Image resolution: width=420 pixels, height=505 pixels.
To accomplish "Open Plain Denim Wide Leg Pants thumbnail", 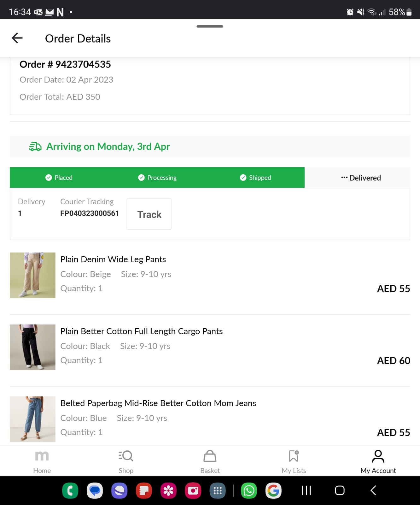I will (32, 275).
